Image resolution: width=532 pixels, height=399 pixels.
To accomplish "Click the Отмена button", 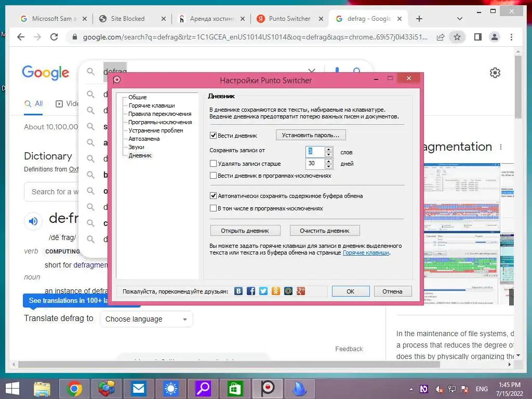I will (393, 291).
